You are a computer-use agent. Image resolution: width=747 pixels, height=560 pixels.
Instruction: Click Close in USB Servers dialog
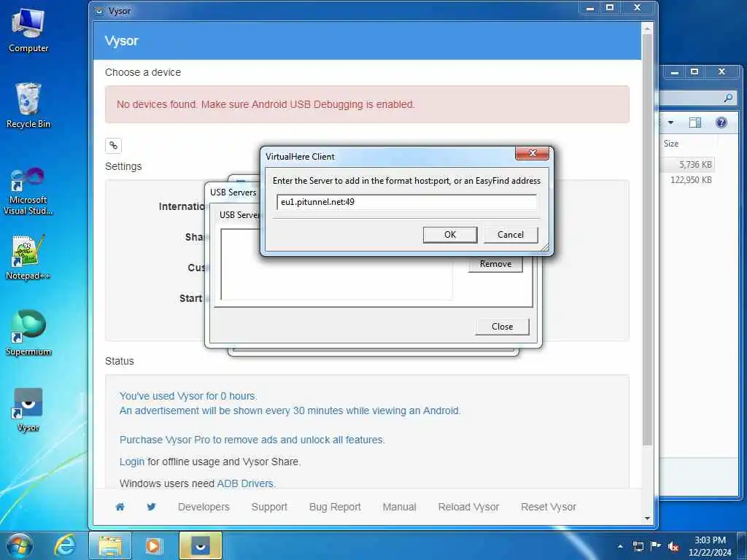tap(502, 327)
